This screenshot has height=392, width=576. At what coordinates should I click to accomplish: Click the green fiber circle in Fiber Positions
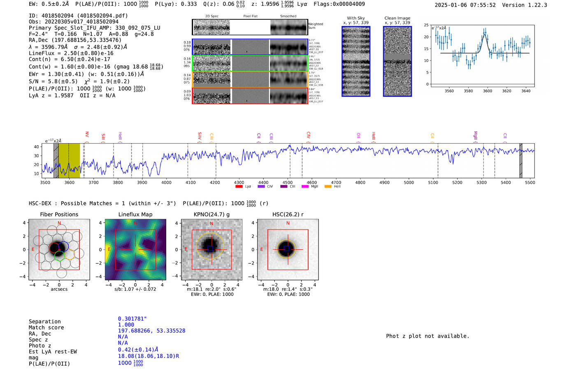pyautogui.click(x=59, y=256)
